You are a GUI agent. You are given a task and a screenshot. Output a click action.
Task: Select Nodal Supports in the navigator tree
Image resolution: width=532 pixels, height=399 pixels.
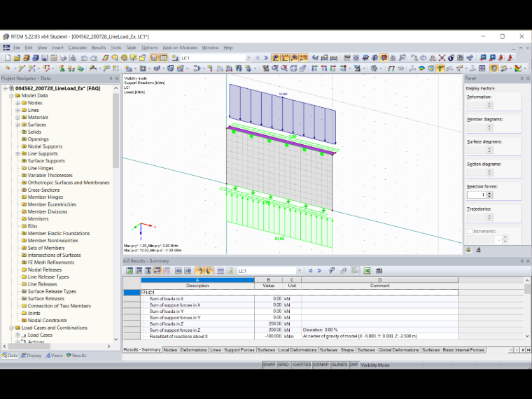point(45,146)
